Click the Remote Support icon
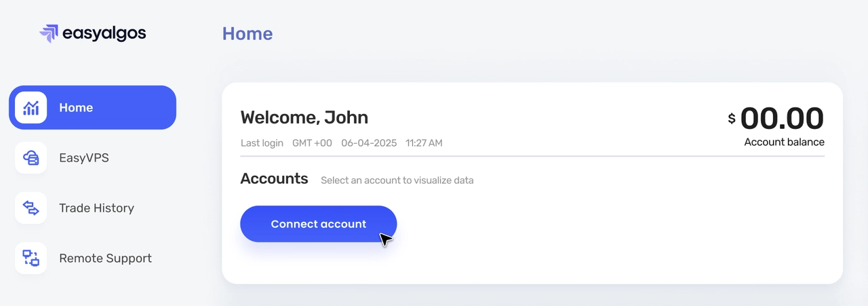 (31, 259)
